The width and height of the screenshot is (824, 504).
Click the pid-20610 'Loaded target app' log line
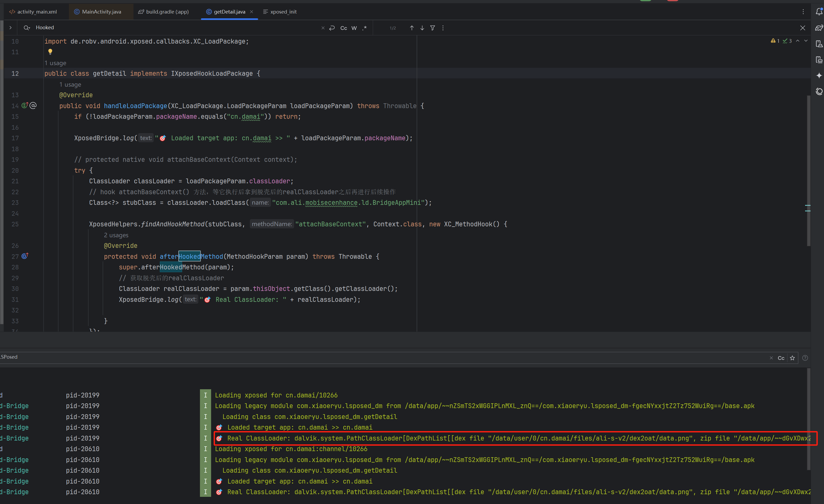pos(294,481)
